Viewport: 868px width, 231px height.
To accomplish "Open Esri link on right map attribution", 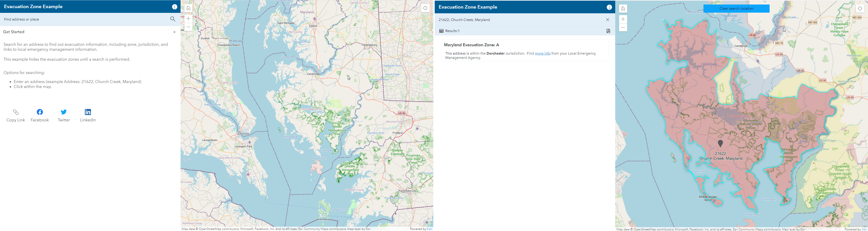I will tap(864, 229).
